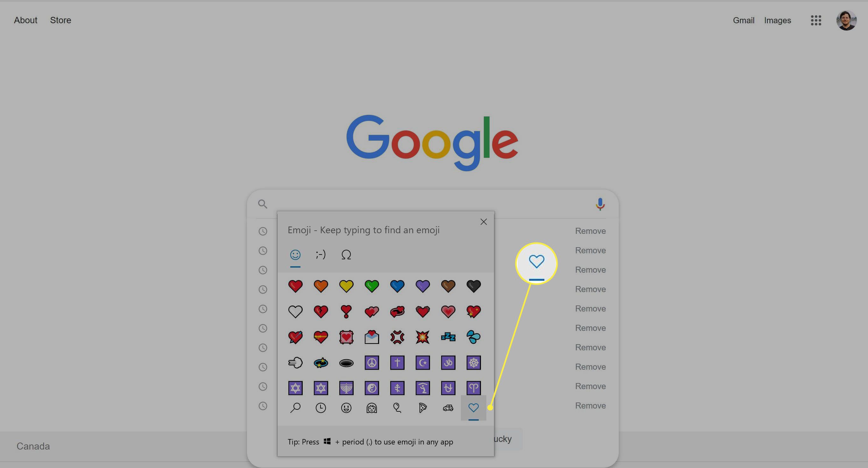Open the Google apps grid menu
This screenshot has height=468, width=868.
[x=816, y=20]
